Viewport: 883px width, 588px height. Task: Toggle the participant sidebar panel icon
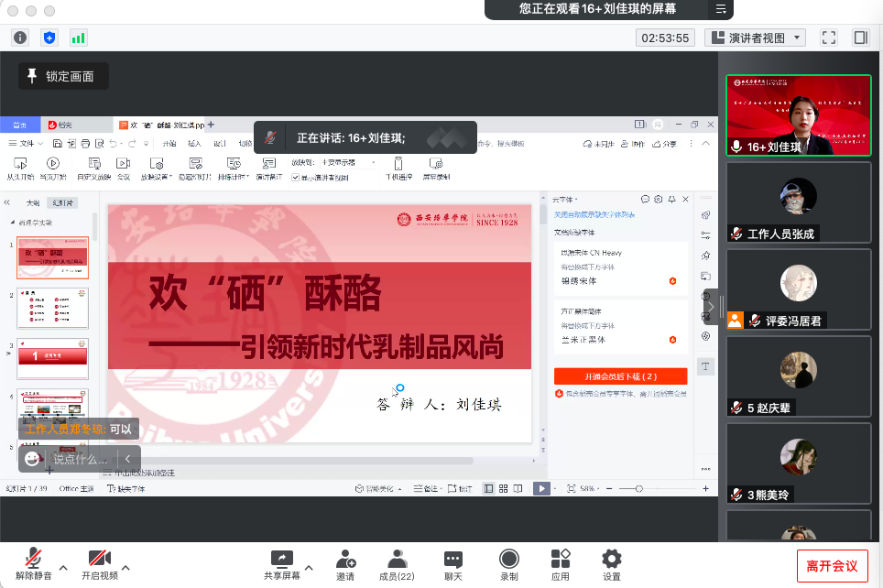click(x=860, y=38)
